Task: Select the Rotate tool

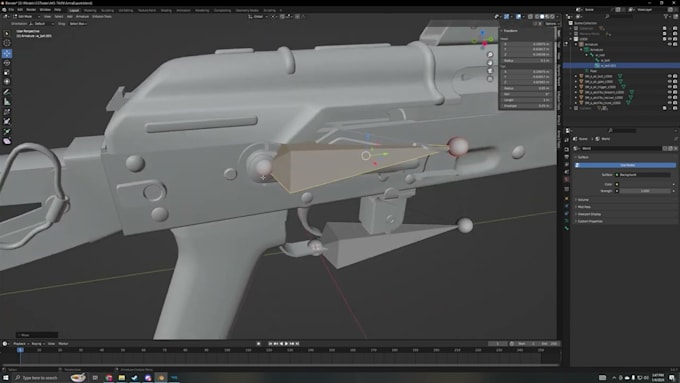Action: 7,63
